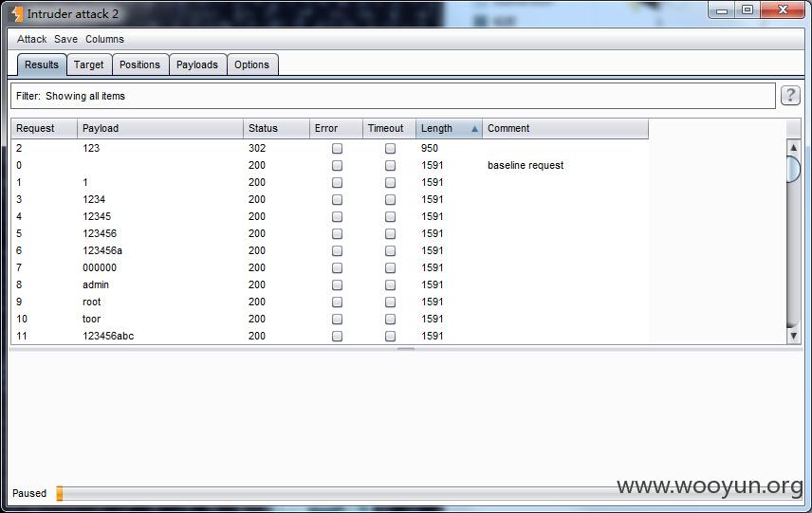Toggle Error checkbox for payload 1234
Image resolution: width=812 pixels, height=513 pixels.
tap(337, 200)
